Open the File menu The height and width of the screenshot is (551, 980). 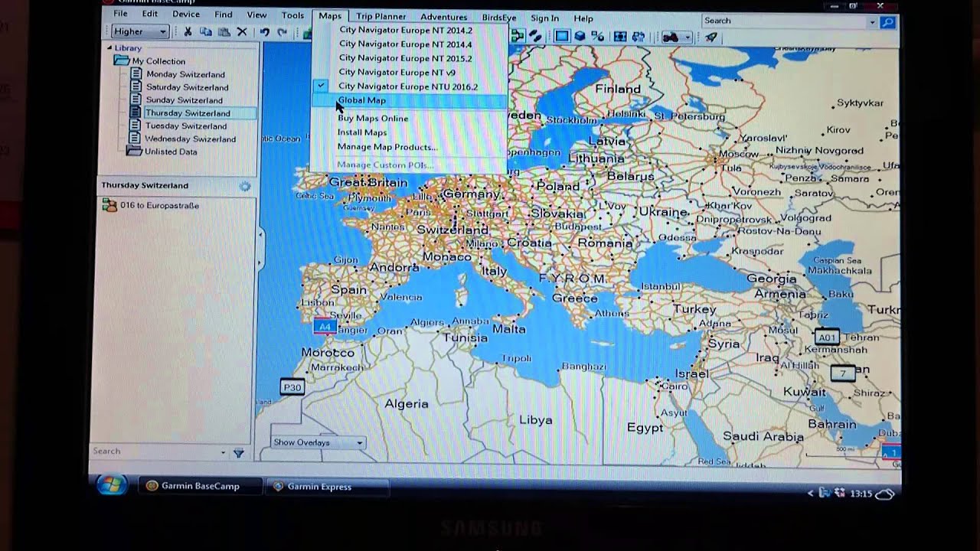pos(120,14)
